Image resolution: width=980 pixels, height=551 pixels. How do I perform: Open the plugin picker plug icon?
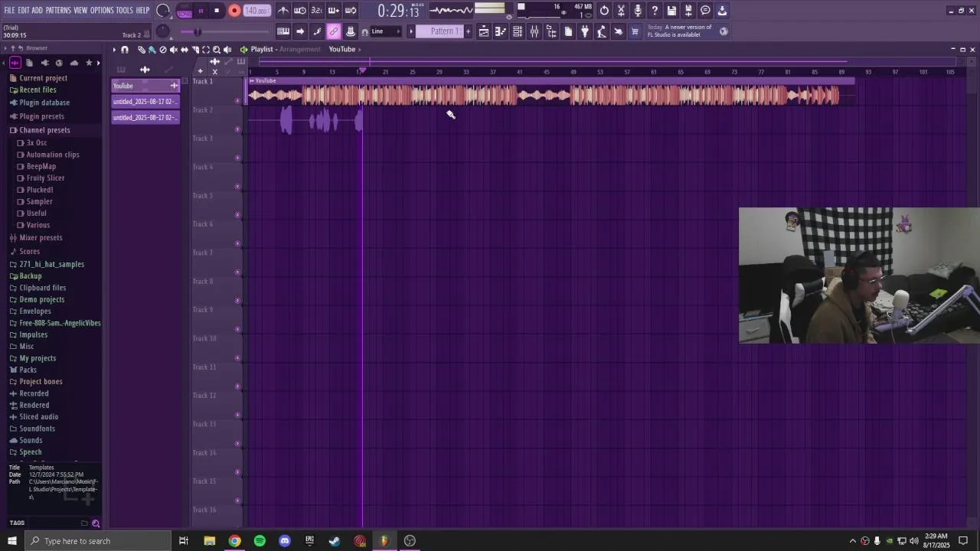pos(585,31)
